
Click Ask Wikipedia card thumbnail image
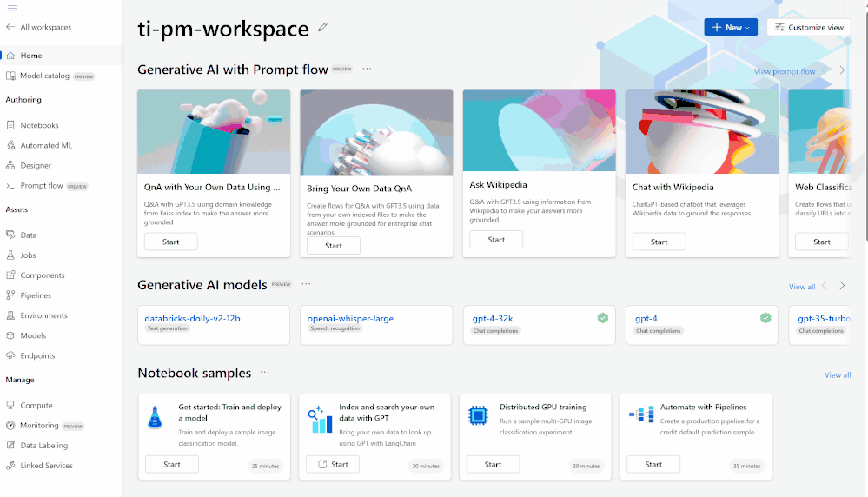[x=540, y=130]
